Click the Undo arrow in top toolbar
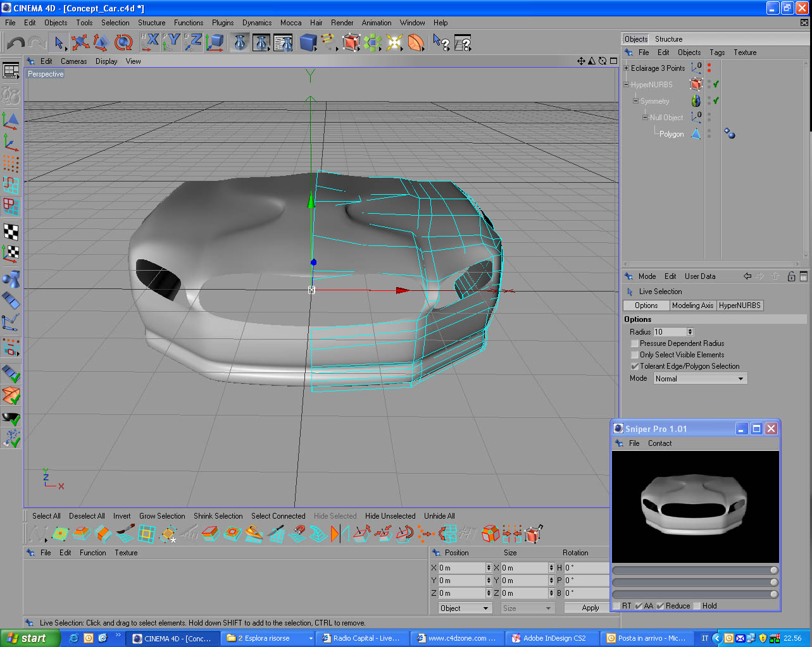 click(16, 43)
